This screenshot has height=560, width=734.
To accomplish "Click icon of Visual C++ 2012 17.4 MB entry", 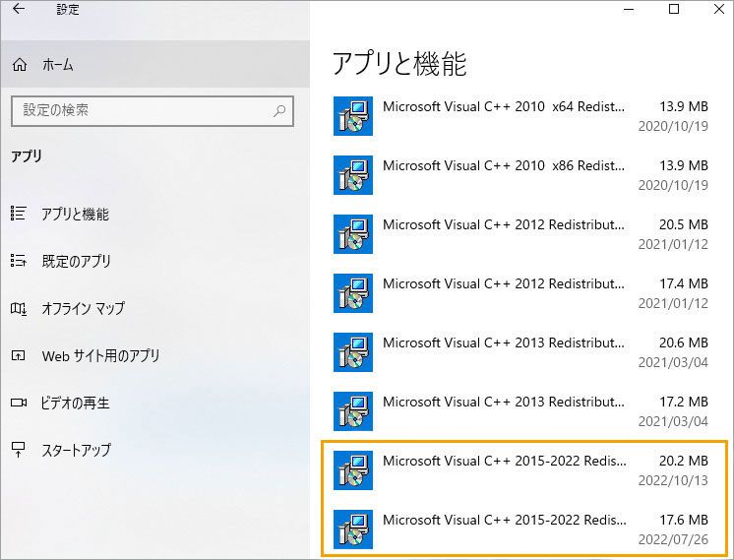I will (353, 293).
